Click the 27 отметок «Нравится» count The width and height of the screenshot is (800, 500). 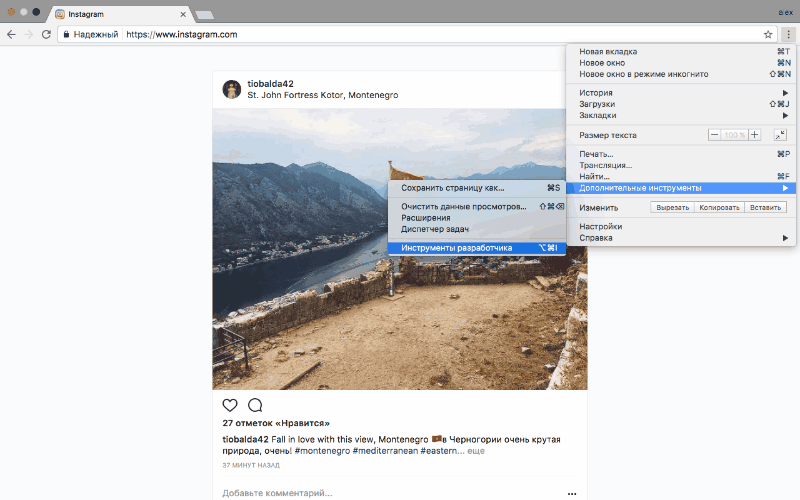click(276, 423)
